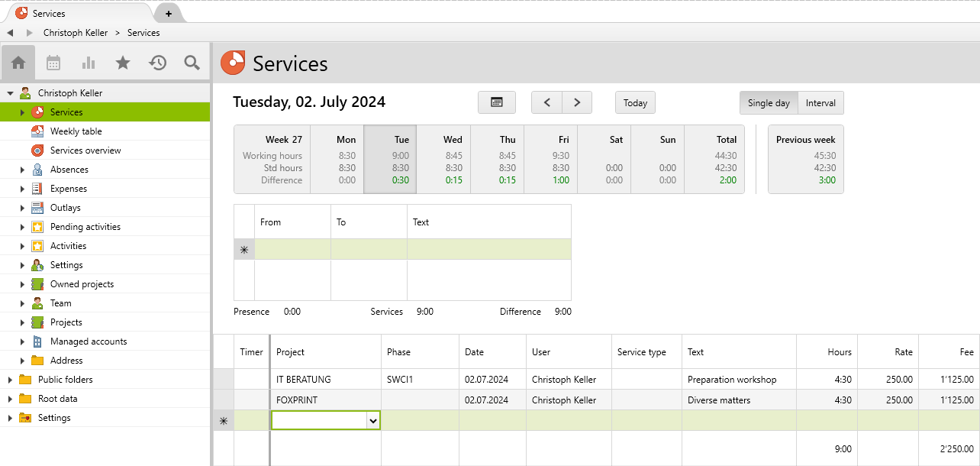The height and width of the screenshot is (466, 980).
Task: Expand the Absences tree node
Action: (22, 170)
